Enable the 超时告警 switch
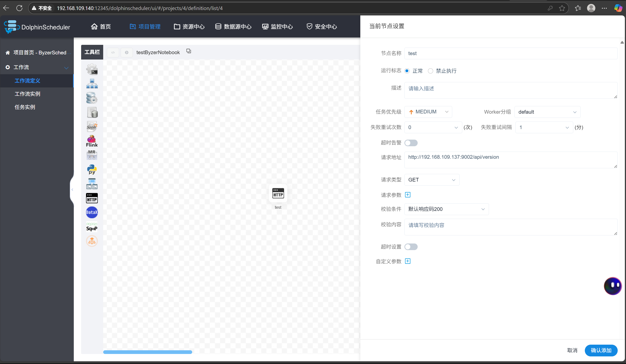 (x=411, y=143)
